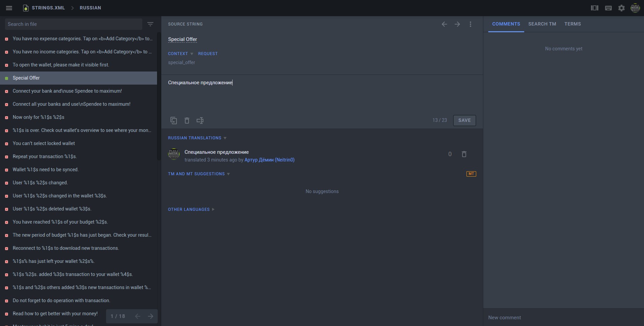
Task: Toggle MT suggestions badge
Action: click(x=471, y=174)
